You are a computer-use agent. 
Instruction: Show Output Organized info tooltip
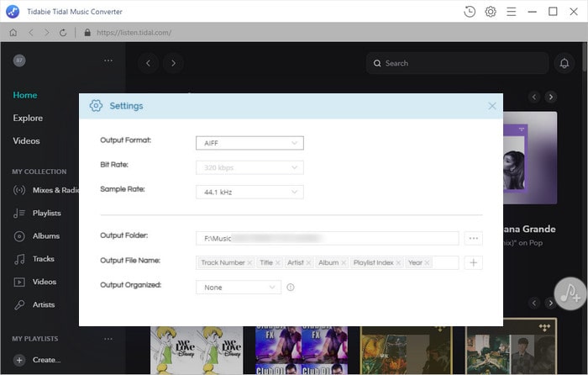291,288
